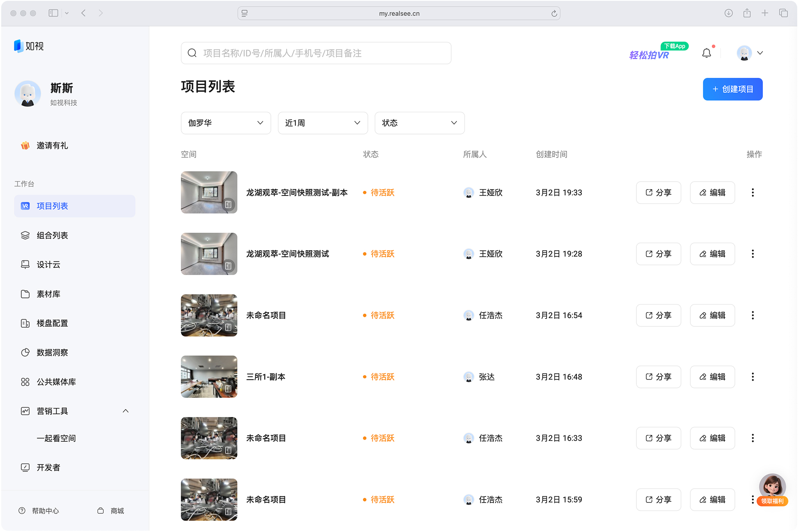The height and width of the screenshot is (532, 798).
Task: Open more options for 三所1-副本 row
Action: 753,377
